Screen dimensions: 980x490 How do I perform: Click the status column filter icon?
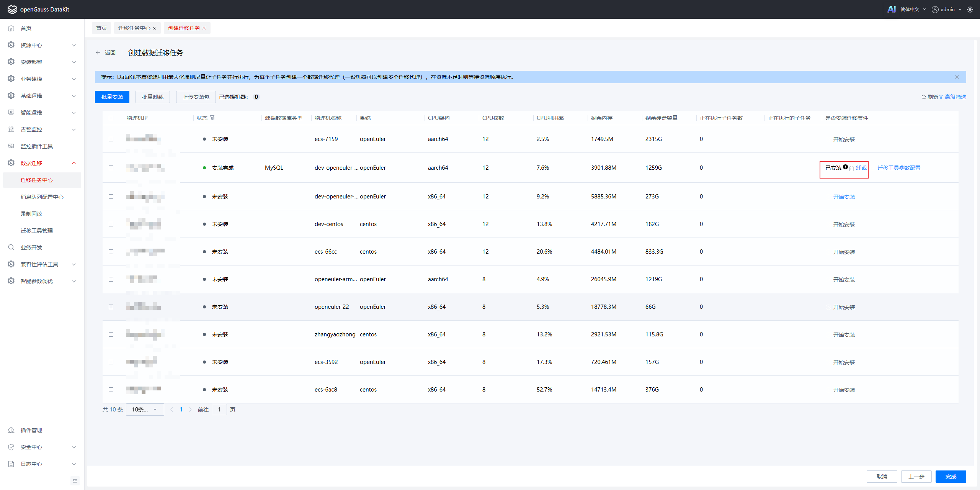[x=212, y=118]
